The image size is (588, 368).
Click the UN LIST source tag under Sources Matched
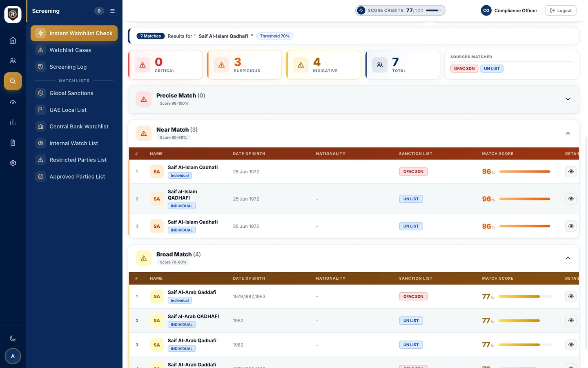click(x=492, y=69)
